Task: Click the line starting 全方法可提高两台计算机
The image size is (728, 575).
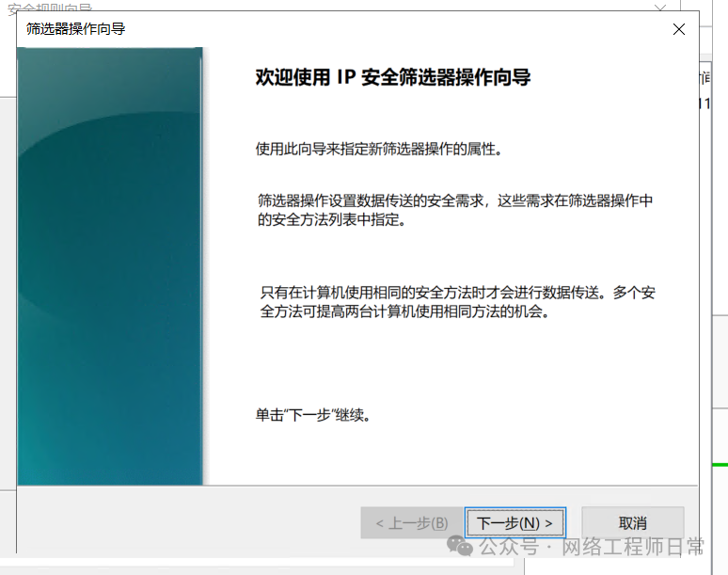Action: pyautogui.click(x=404, y=311)
